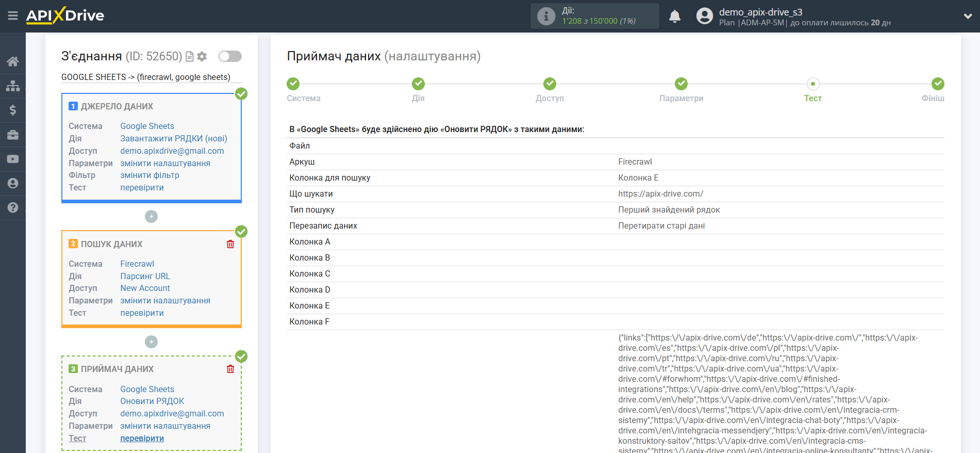Screen dimensions: 980x453
Task: Click the ApiX-Drive logo
Action: 65,15
